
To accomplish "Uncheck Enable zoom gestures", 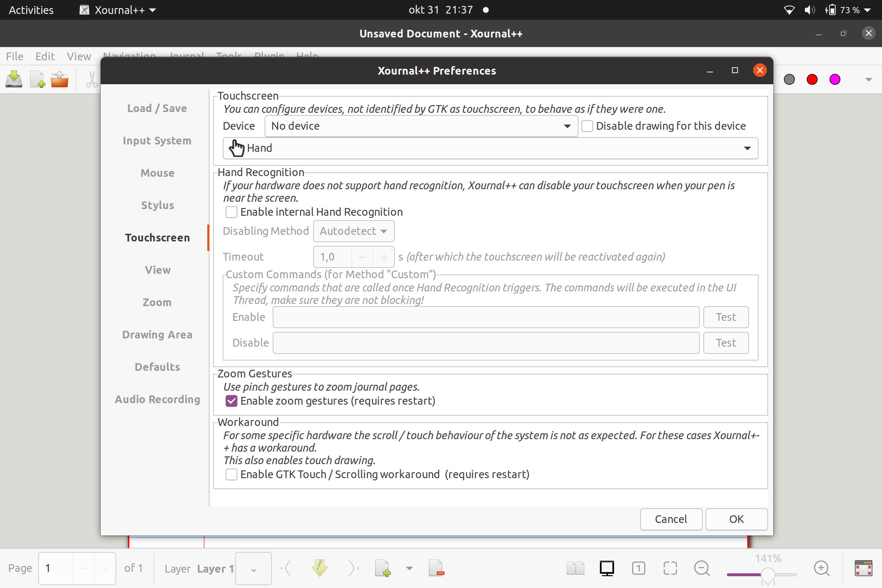I will 231,401.
